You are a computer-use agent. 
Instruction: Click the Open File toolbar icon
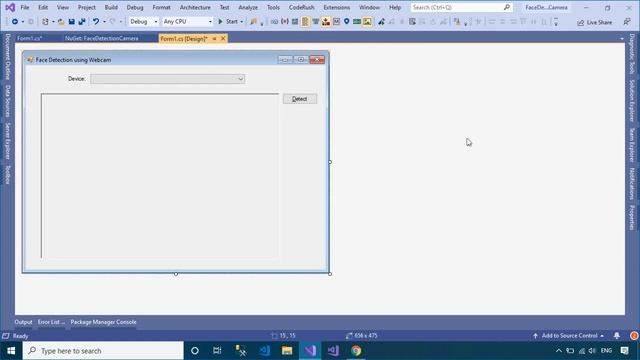(x=61, y=22)
